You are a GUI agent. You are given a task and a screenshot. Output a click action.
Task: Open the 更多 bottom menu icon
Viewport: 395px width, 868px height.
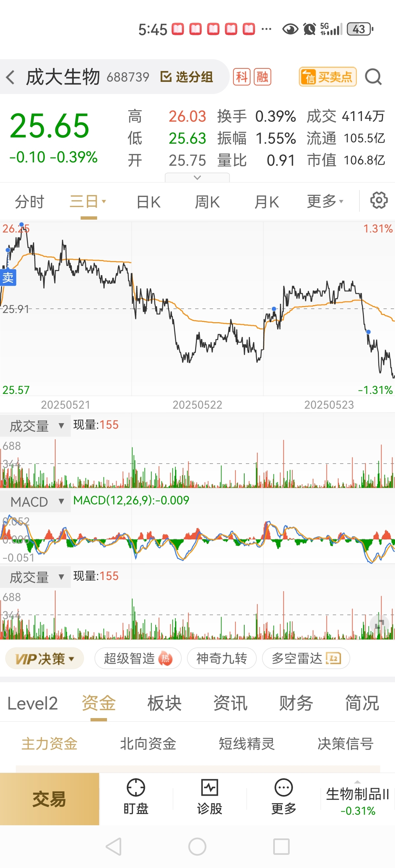click(284, 797)
